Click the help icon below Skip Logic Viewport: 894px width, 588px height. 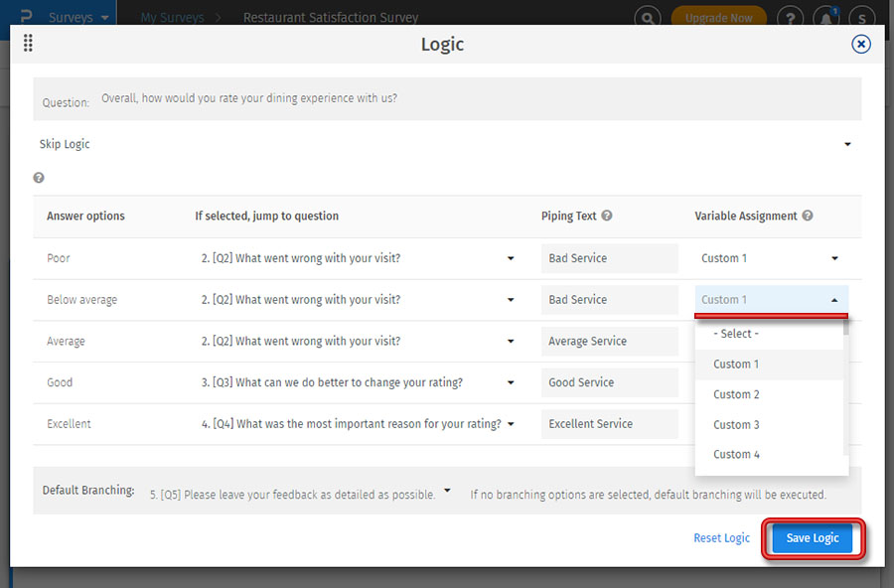tap(39, 178)
